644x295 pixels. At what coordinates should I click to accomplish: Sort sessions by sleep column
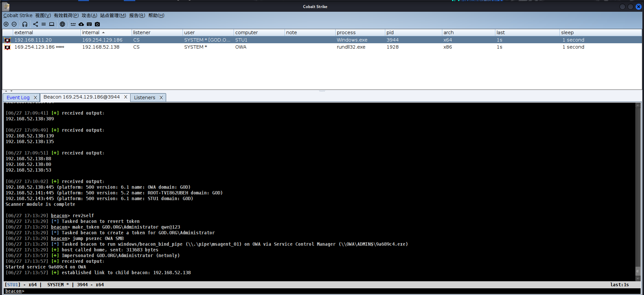tap(601, 33)
